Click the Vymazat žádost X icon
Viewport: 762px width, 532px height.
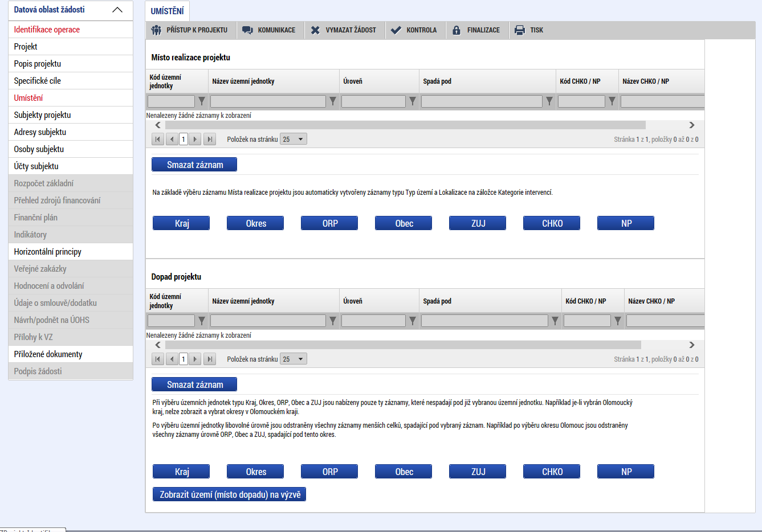point(315,30)
